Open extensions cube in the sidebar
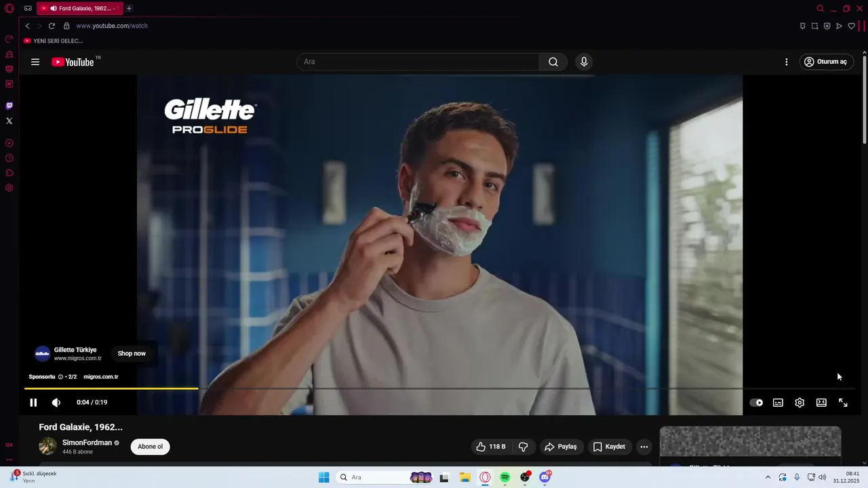The width and height of the screenshot is (868, 488). pyautogui.click(x=9, y=173)
